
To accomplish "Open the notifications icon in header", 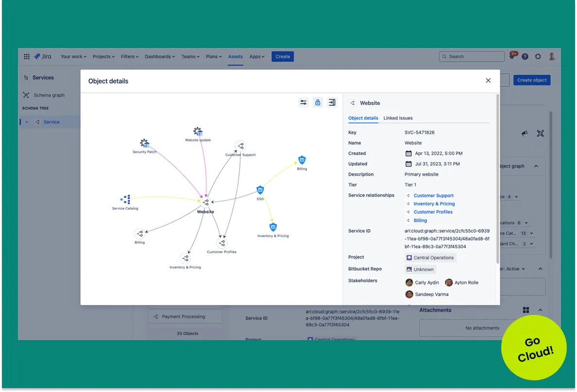I will coord(512,56).
